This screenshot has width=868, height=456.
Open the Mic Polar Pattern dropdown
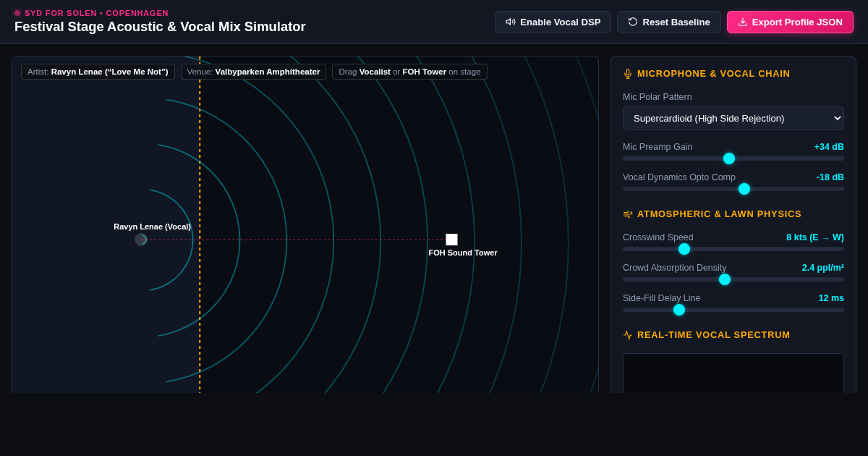pos(733,118)
